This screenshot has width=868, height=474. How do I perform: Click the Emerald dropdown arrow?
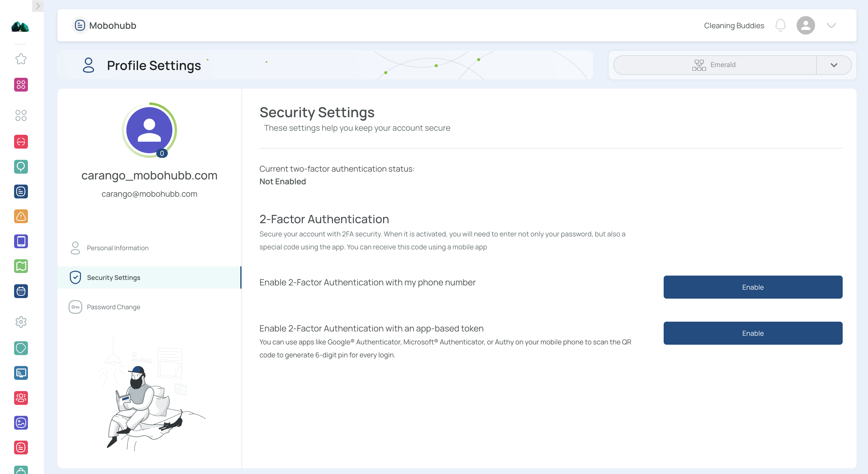834,65
